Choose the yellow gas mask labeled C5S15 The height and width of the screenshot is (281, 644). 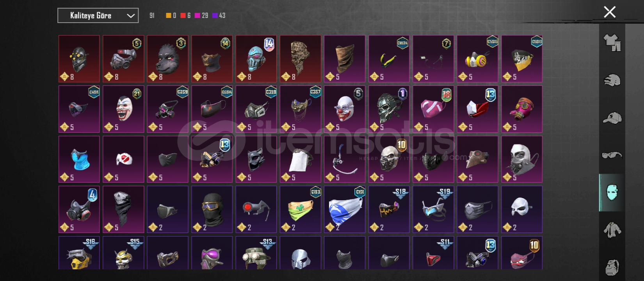click(x=478, y=59)
